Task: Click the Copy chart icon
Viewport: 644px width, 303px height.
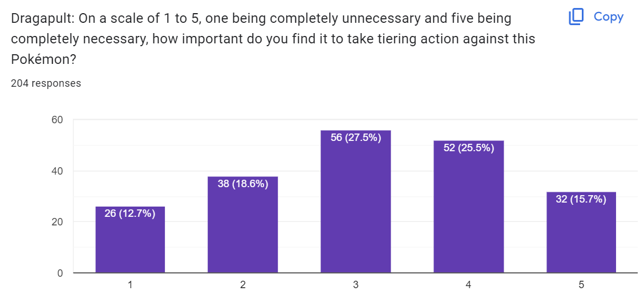Action: point(576,17)
